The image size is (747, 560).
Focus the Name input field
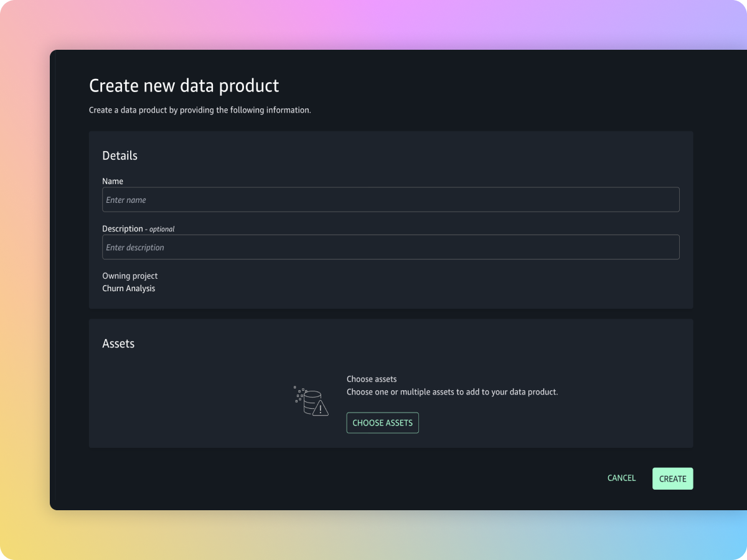[390, 200]
